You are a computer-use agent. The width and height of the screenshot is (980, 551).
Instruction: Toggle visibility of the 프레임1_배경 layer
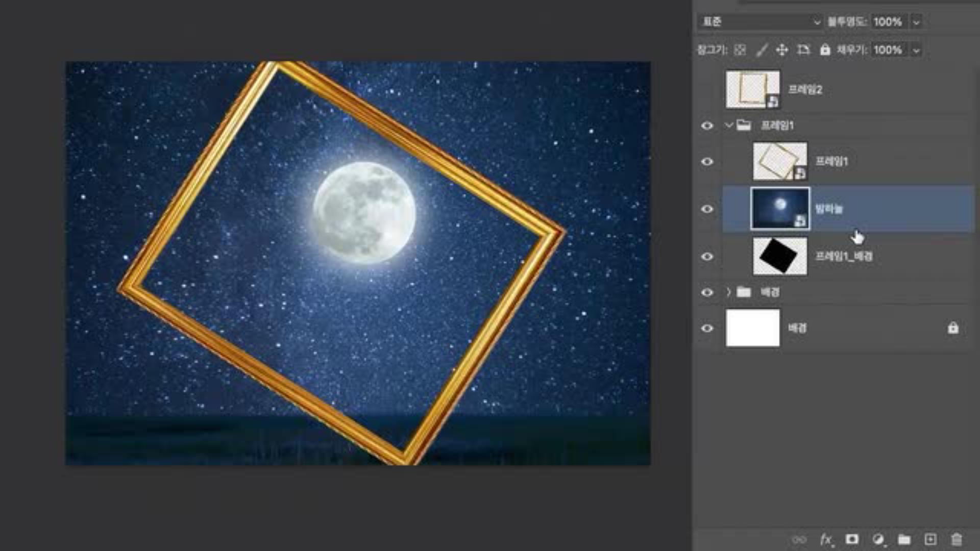707,257
